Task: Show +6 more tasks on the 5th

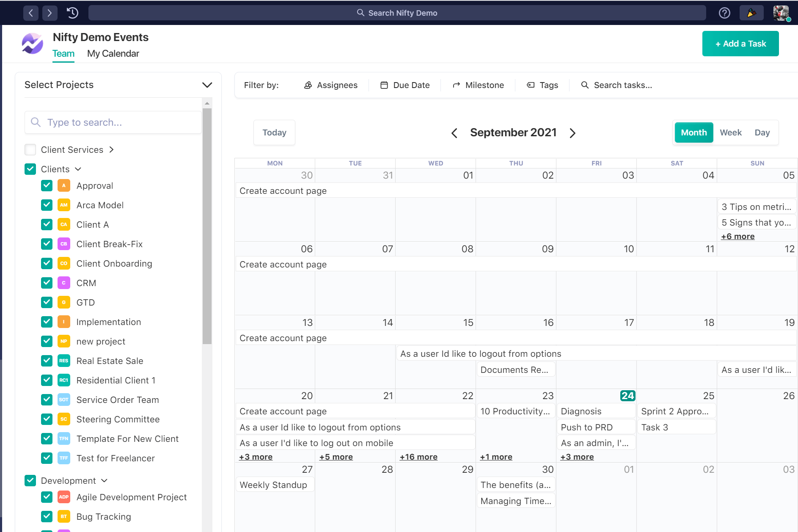Action: pos(737,237)
